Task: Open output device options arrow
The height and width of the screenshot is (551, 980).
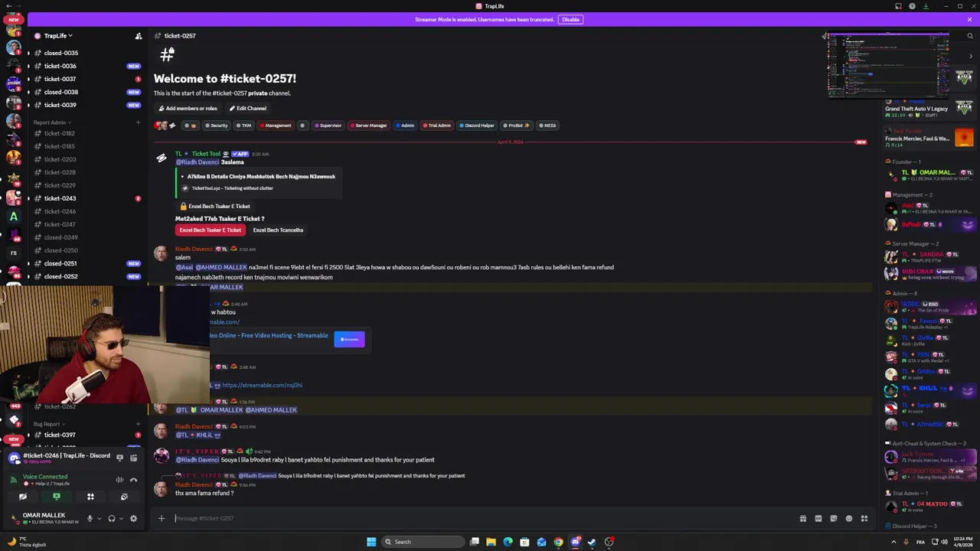Action: coord(121,518)
